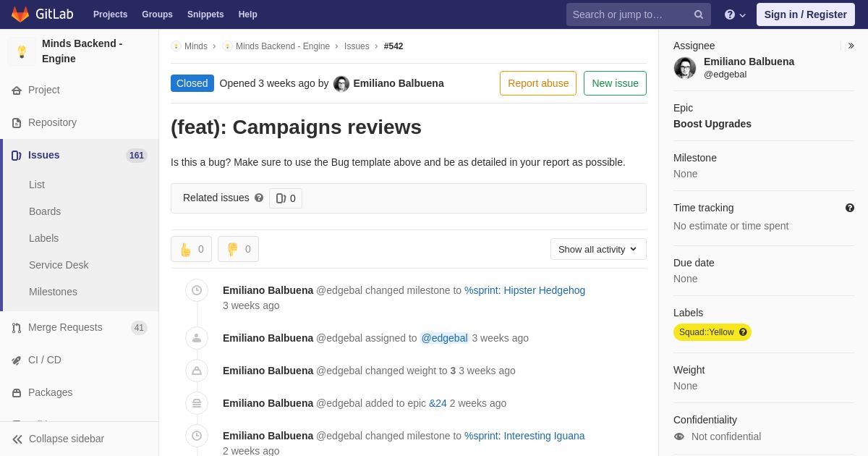The height and width of the screenshot is (456, 868).
Task: Click the Packages icon in sidebar
Action: pos(17,393)
